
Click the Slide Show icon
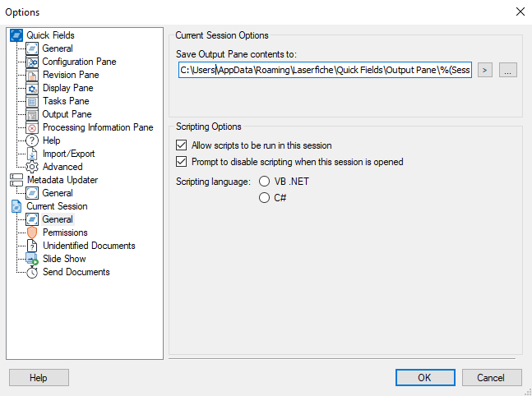(x=32, y=259)
